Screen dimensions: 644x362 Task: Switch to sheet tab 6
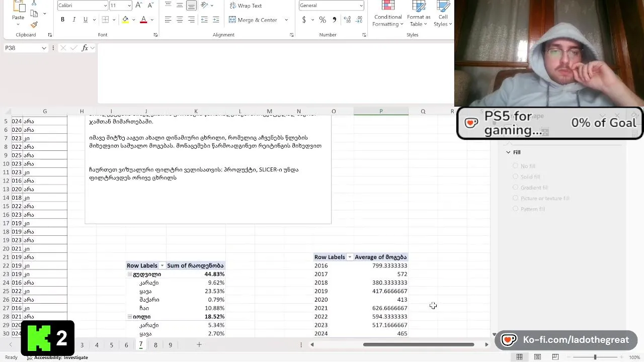click(x=126, y=345)
